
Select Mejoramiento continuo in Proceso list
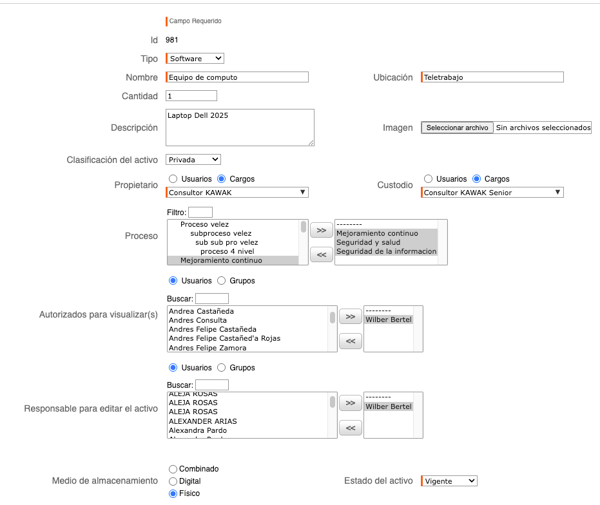tap(216, 260)
